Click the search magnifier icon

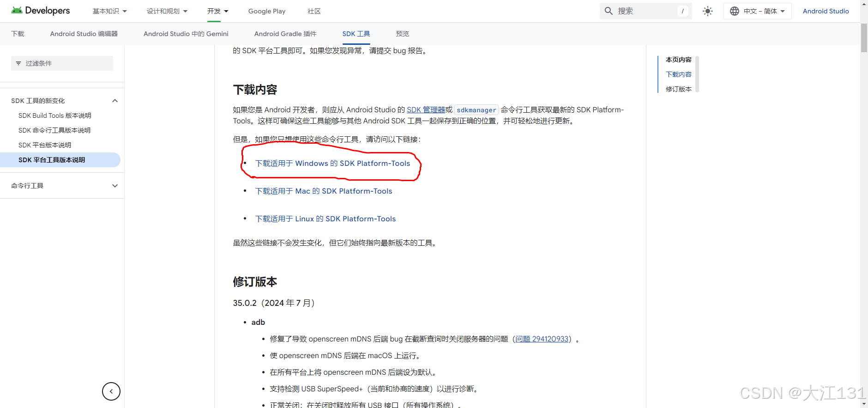coord(609,11)
